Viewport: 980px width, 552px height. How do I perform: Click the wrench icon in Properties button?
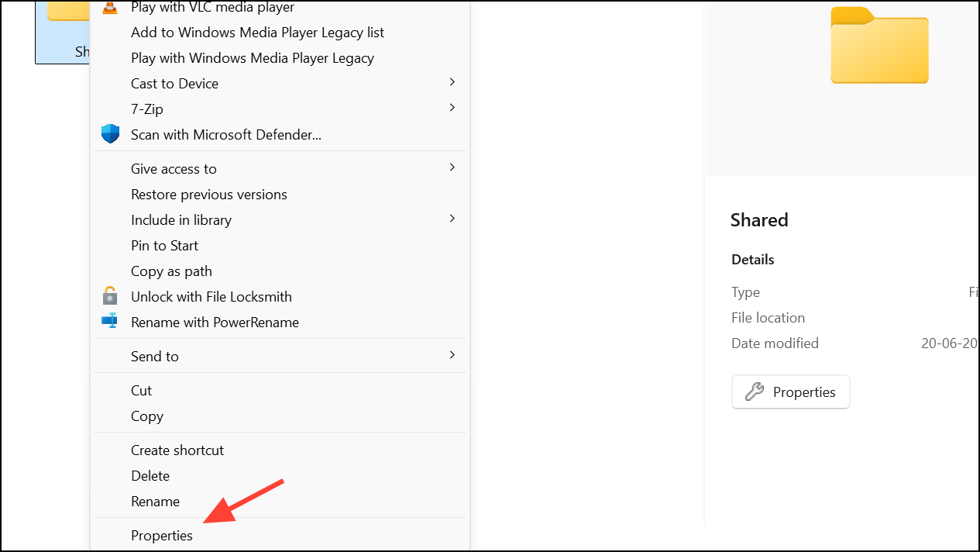tap(755, 392)
